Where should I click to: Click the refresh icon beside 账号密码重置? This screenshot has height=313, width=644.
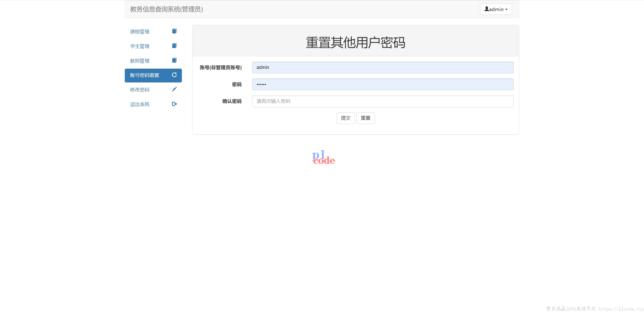pos(174,75)
